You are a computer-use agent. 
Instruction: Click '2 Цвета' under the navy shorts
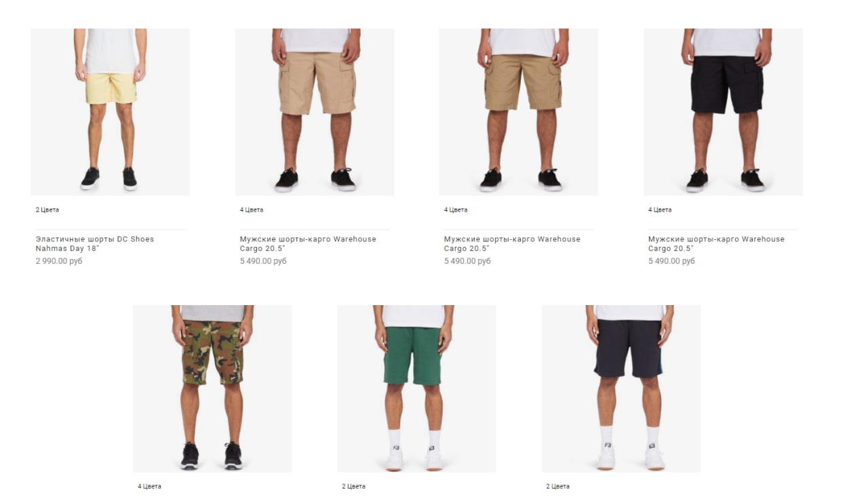pyautogui.click(x=557, y=486)
